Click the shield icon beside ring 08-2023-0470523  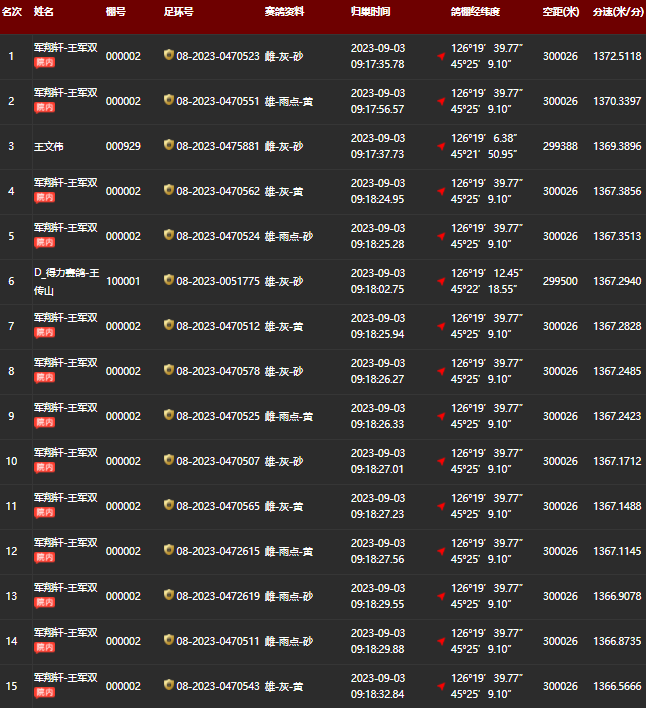(x=169, y=56)
